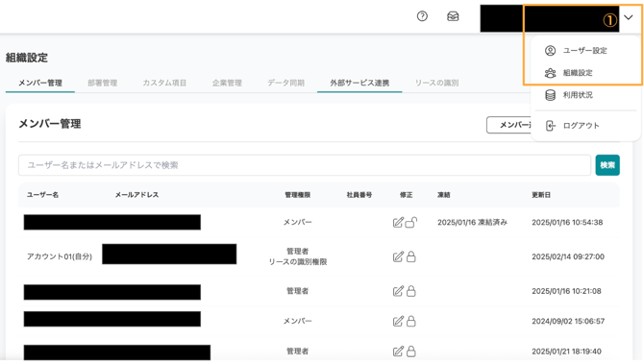The width and height of the screenshot is (644, 364).
Task: Open the 企業管理 tab
Action: click(227, 83)
